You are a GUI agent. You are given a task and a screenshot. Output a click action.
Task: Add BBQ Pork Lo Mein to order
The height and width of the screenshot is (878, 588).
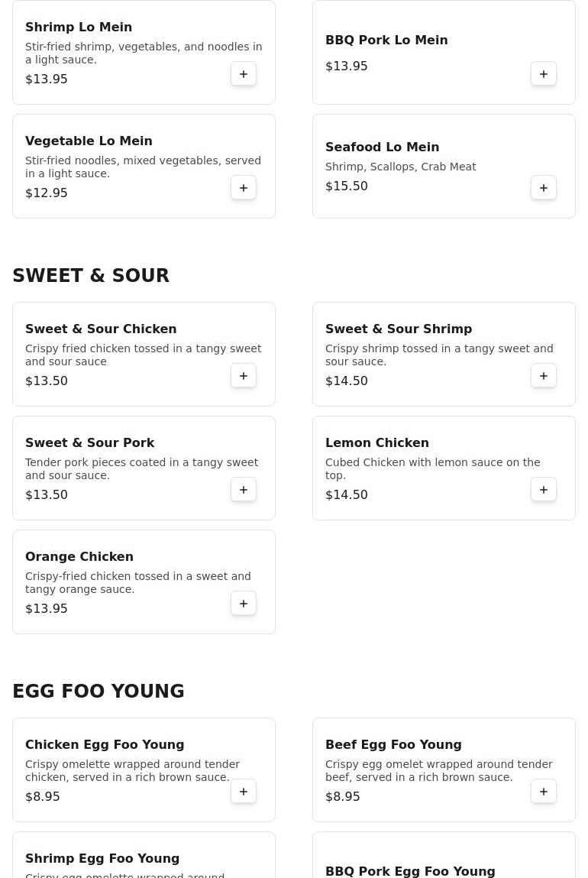(543, 74)
